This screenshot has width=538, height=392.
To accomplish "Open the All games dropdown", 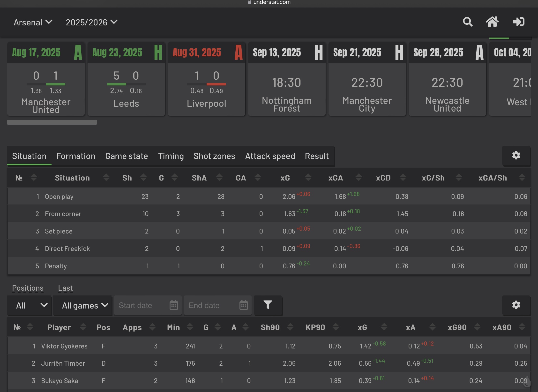I will [83, 305].
